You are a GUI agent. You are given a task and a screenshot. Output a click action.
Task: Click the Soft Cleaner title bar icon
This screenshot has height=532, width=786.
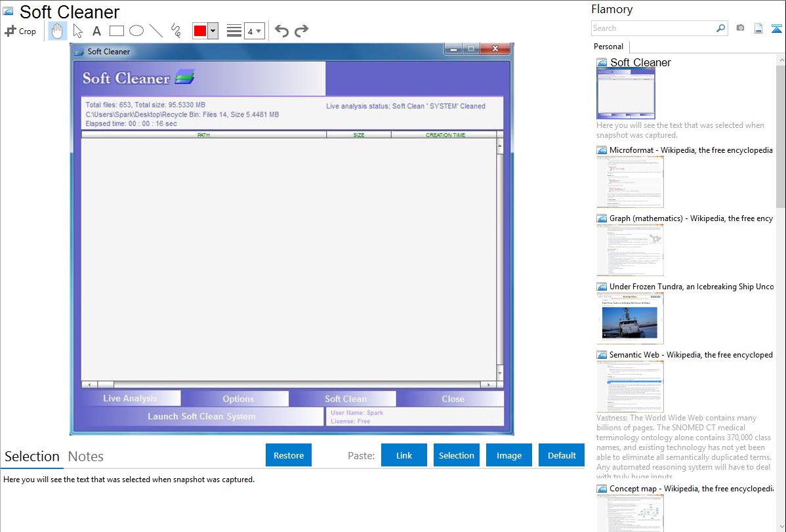79,52
